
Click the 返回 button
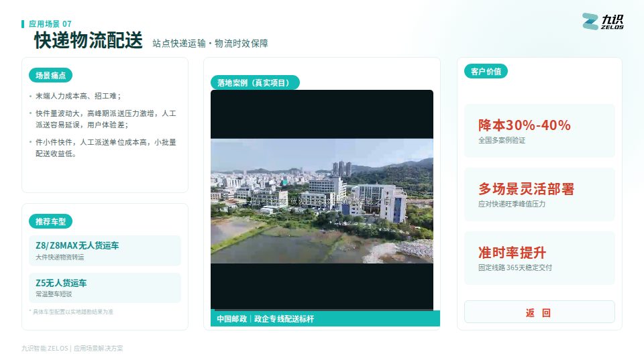point(539,312)
